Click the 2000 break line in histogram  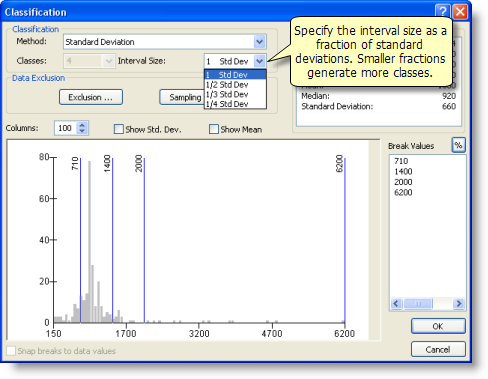click(144, 240)
